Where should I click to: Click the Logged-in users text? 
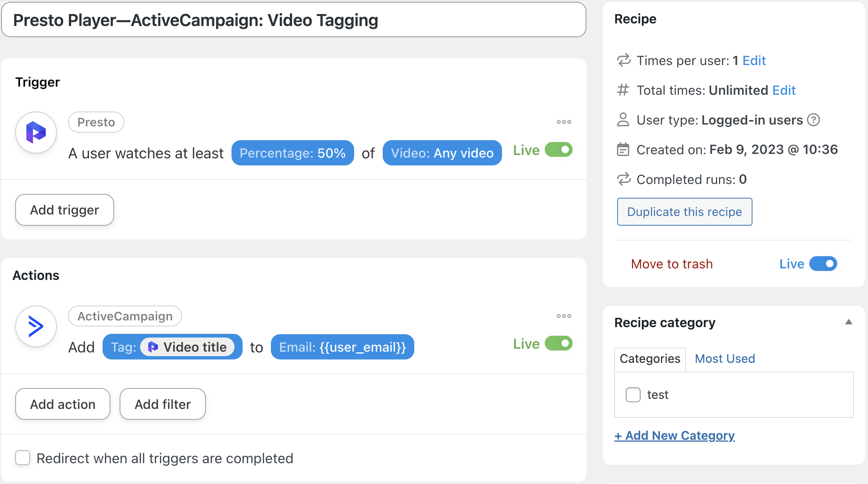pyautogui.click(x=752, y=120)
